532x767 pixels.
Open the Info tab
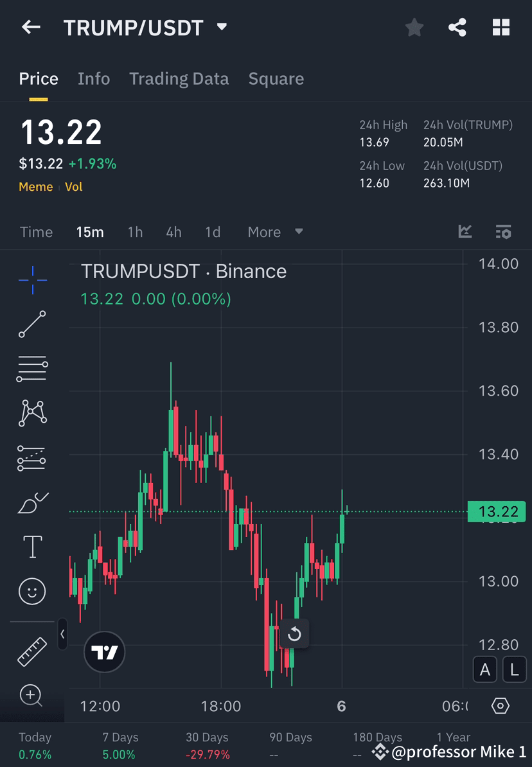pyautogui.click(x=94, y=78)
